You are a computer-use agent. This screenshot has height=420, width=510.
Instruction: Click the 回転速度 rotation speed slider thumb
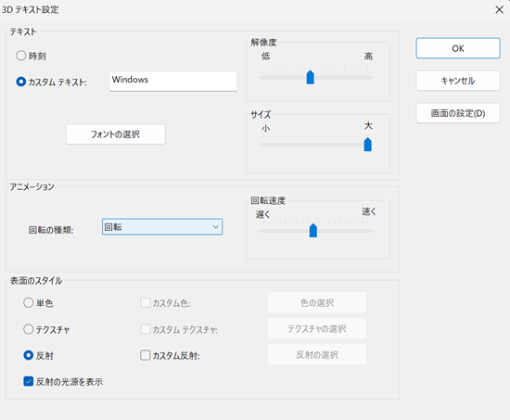tap(313, 230)
